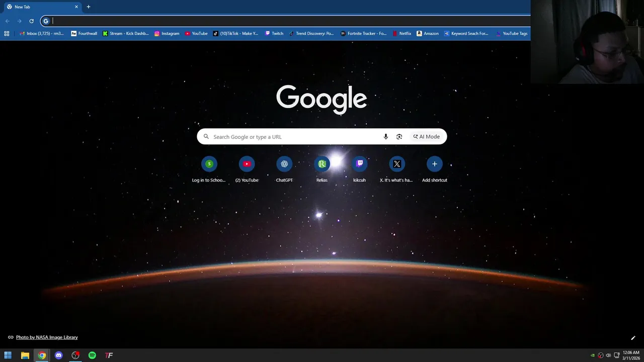Viewport: 644px width, 362px height.
Task: Open the Relias shortcut tile
Action: coord(322,170)
